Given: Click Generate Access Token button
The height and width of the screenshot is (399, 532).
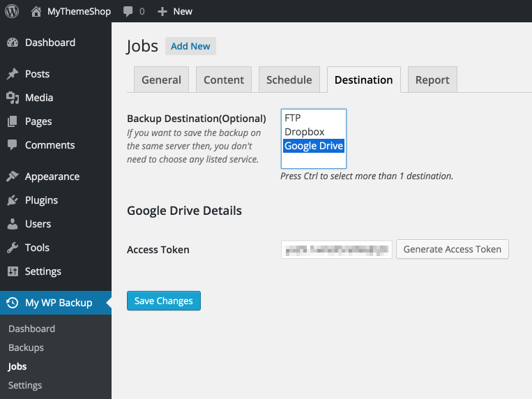Looking at the screenshot, I should point(453,249).
